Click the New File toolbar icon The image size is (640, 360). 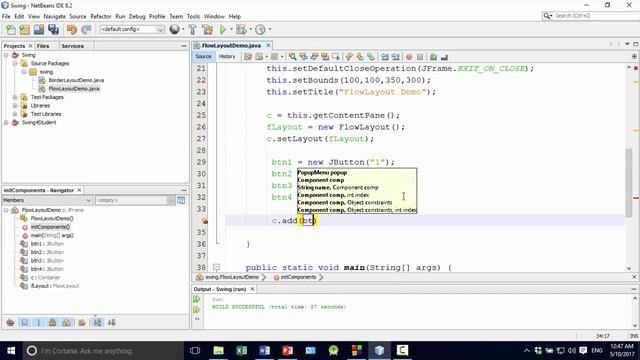pos(11,29)
